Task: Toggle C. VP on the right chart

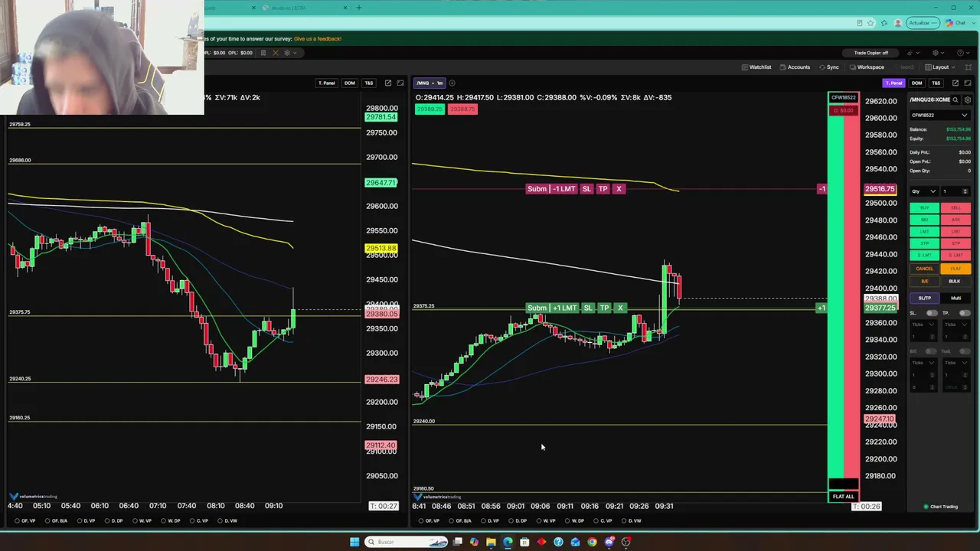Action: pyautogui.click(x=603, y=521)
